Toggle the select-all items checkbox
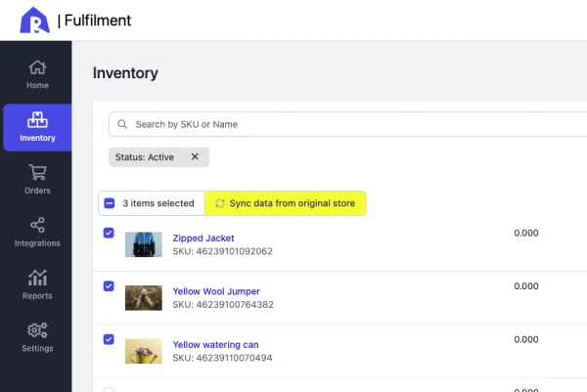Screen dimensions: 587x392 110,203
